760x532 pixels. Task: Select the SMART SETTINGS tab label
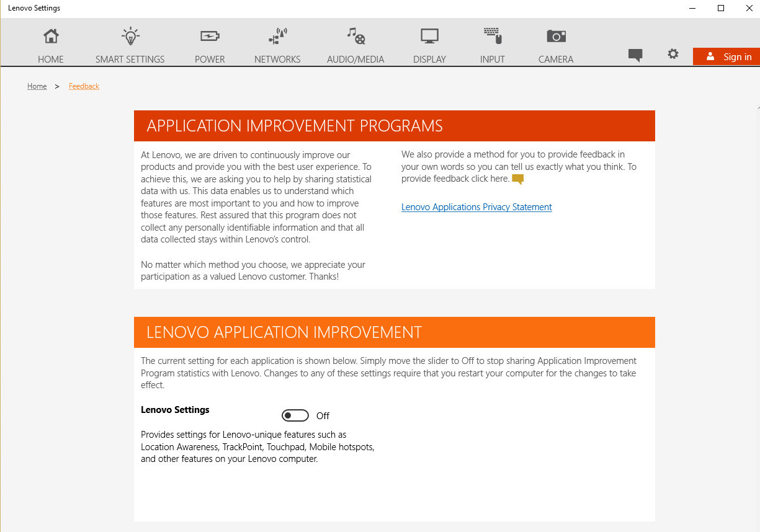point(130,60)
